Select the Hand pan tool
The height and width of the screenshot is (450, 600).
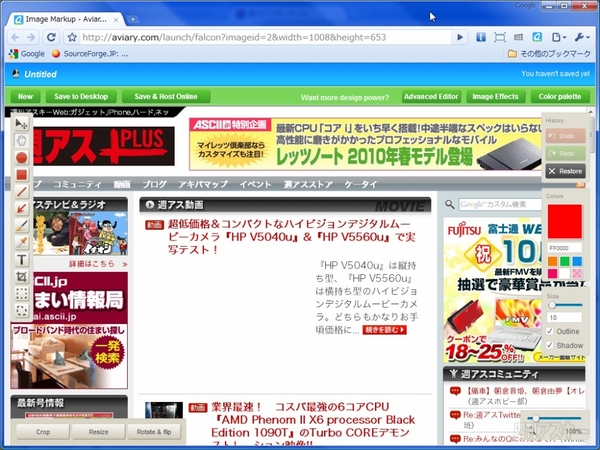pyautogui.click(x=21, y=140)
